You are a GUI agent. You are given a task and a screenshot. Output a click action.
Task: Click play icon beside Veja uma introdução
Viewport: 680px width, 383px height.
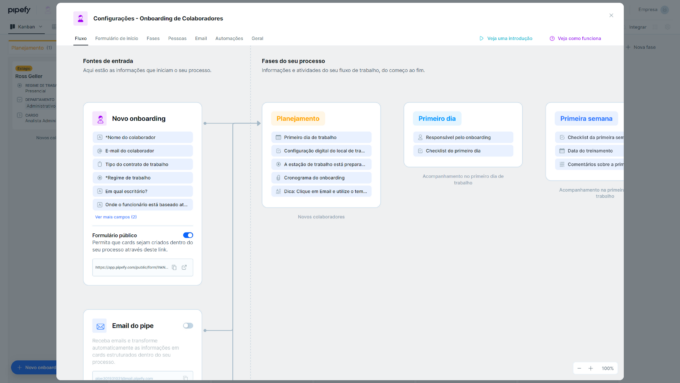click(481, 39)
